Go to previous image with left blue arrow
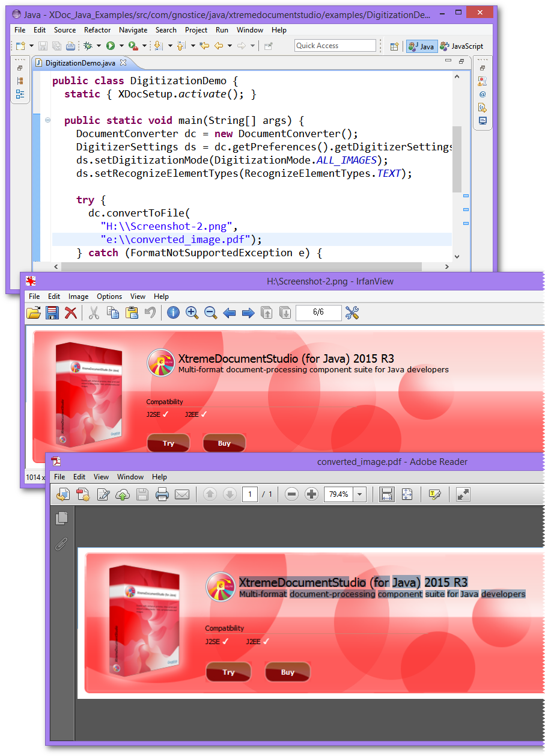The height and width of the screenshot is (756, 545). [x=229, y=313]
